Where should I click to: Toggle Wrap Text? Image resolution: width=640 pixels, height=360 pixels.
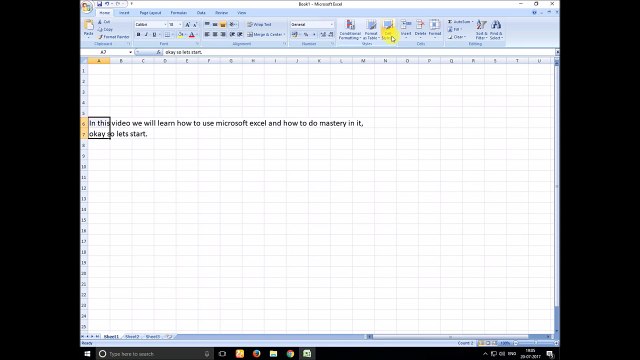pos(259,24)
